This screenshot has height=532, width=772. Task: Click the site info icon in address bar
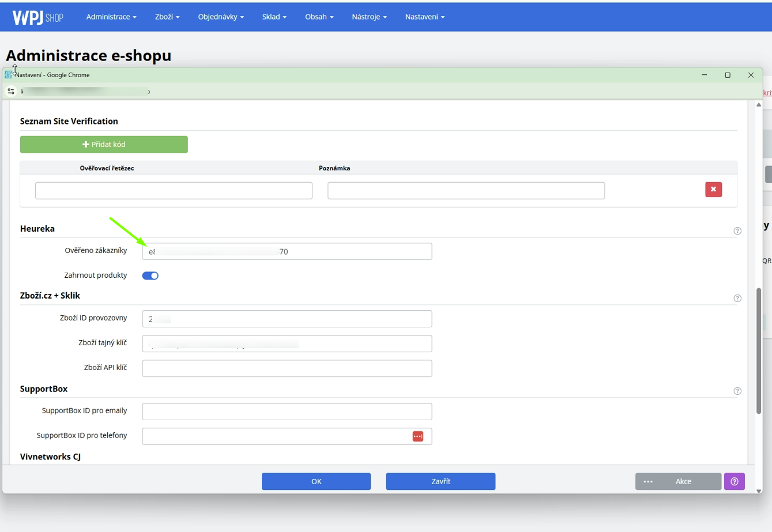coord(11,91)
